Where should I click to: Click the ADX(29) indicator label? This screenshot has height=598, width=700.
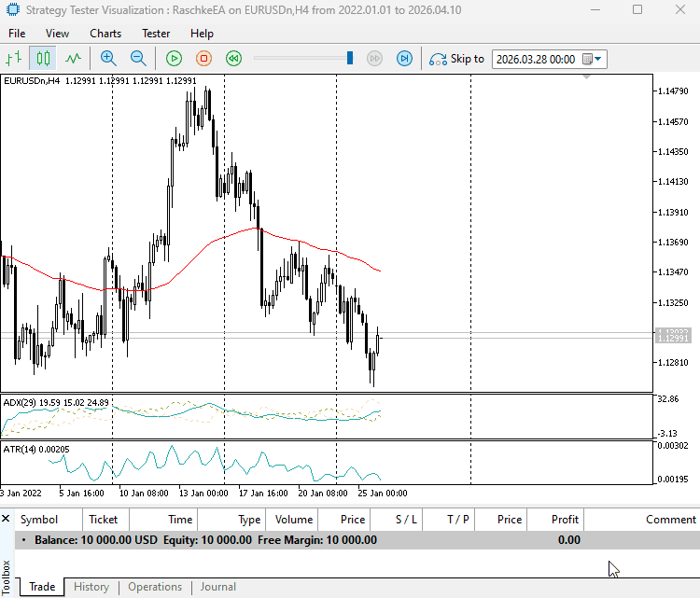click(x=20, y=402)
